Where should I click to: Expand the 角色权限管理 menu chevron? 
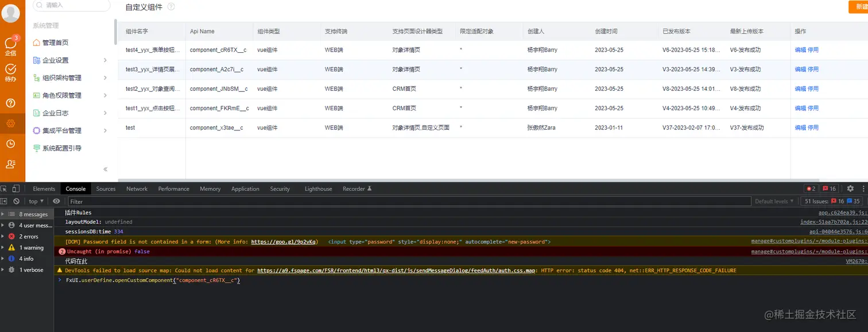pos(105,95)
